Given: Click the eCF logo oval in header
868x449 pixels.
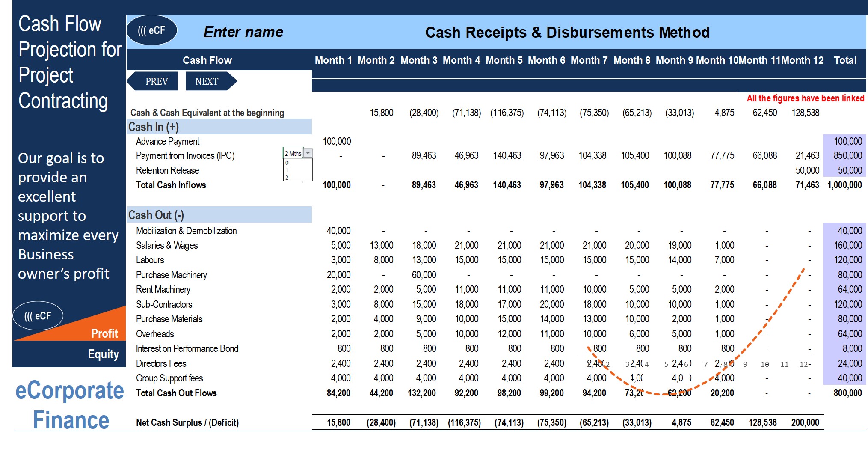Looking at the screenshot, I should (152, 30).
